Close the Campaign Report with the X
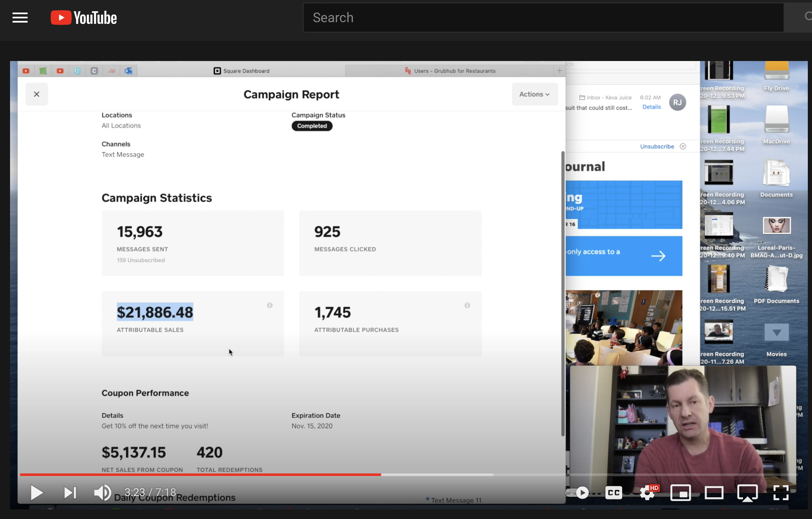 click(37, 94)
